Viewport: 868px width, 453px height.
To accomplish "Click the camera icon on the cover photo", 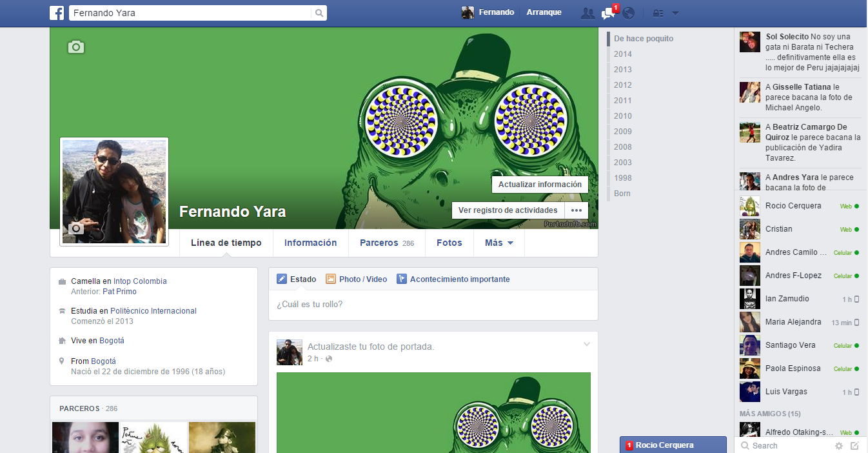I will [x=76, y=47].
